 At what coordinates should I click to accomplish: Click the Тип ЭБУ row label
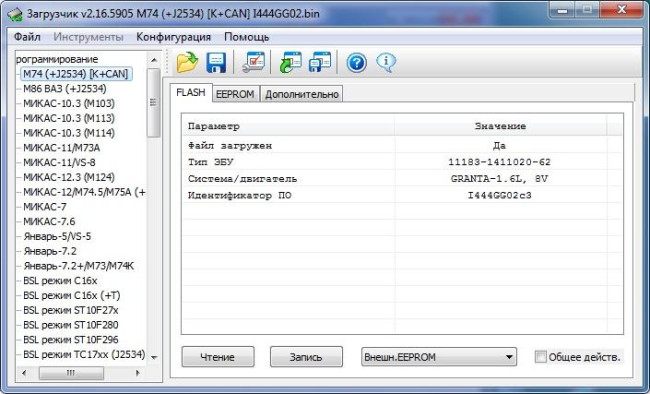(x=211, y=162)
